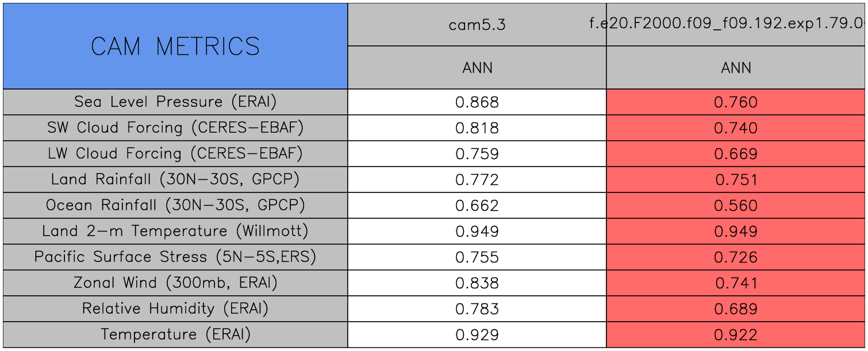Click the Zonal Wind (300mb, ERAI) label
868x351 pixels.
(175, 283)
